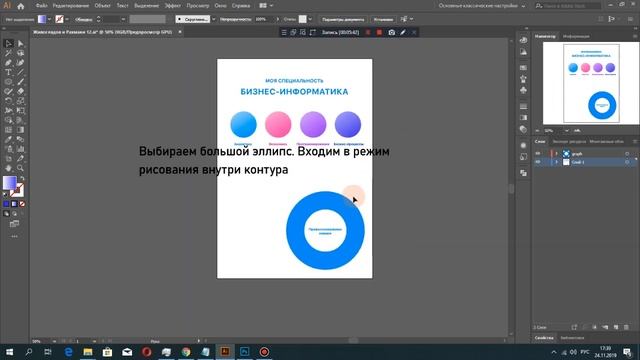Viewport: 640px width, 360px height.
Task: Open fill color dropdown in control bar
Action: point(49,19)
